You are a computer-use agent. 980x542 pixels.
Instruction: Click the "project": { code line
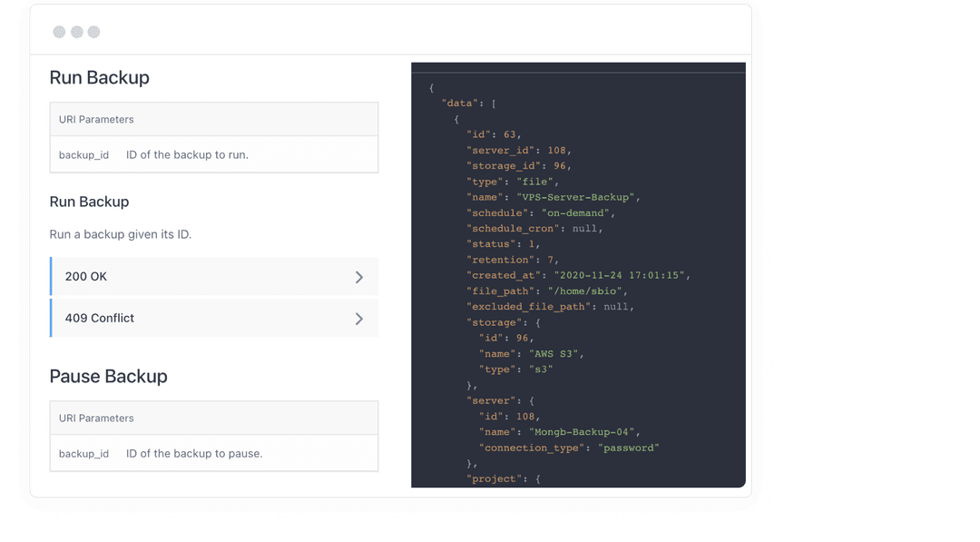503,478
